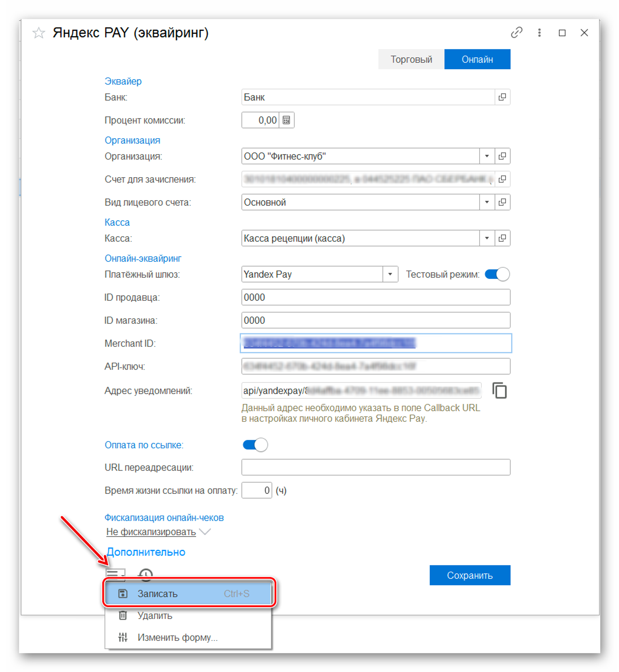Select Удалить from the popup menu
Screen dimensions: 619x672
pos(188,615)
